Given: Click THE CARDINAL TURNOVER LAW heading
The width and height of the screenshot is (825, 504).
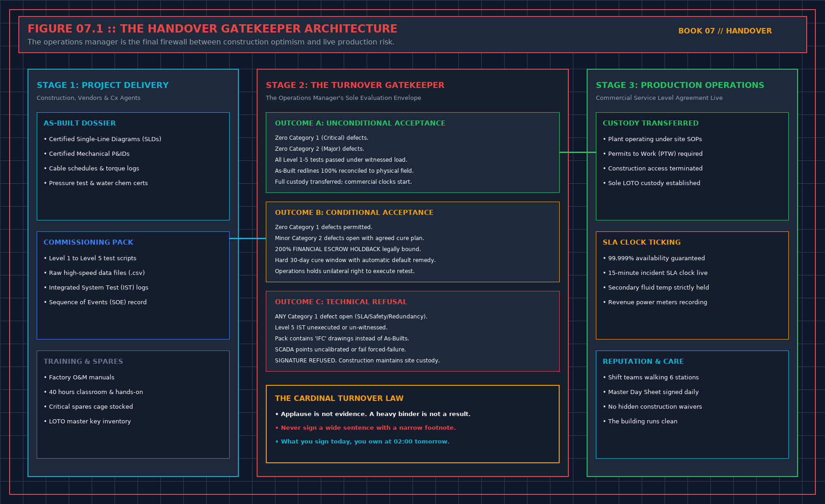Looking at the screenshot, I should click(339, 399).
